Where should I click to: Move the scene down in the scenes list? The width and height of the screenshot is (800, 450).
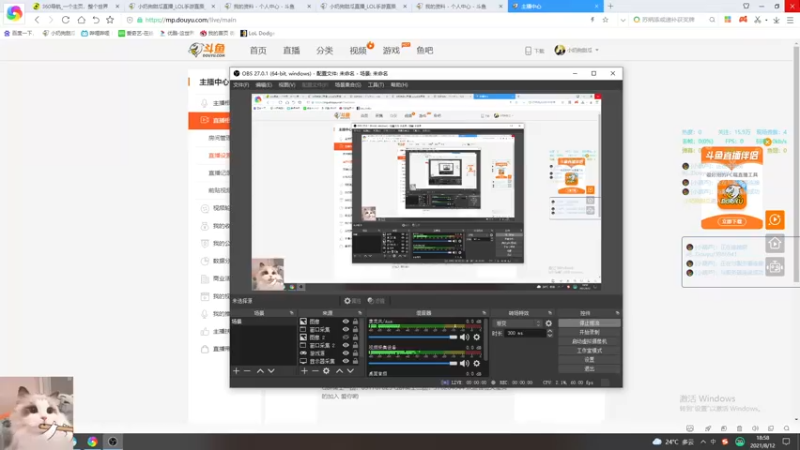pyautogui.click(x=271, y=371)
